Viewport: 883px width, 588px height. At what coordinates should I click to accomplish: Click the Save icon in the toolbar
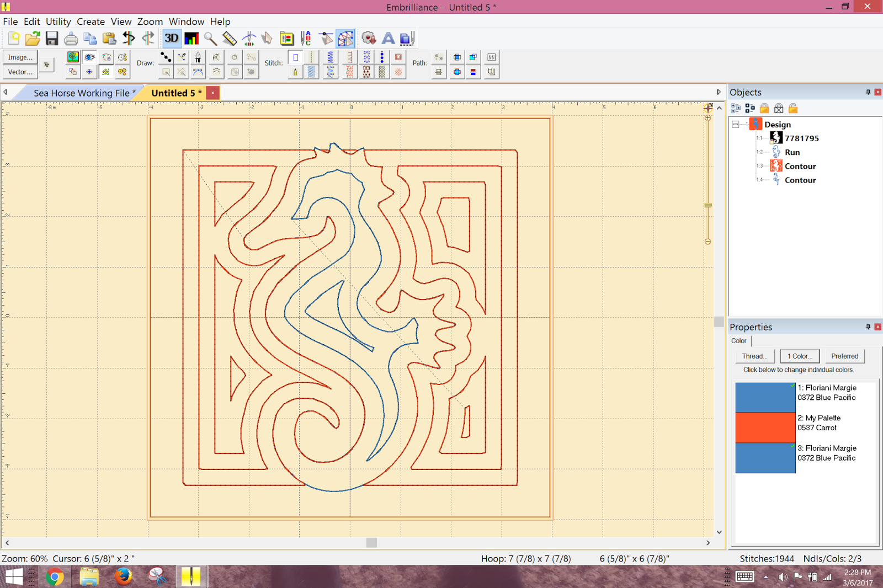click(52, 38)
